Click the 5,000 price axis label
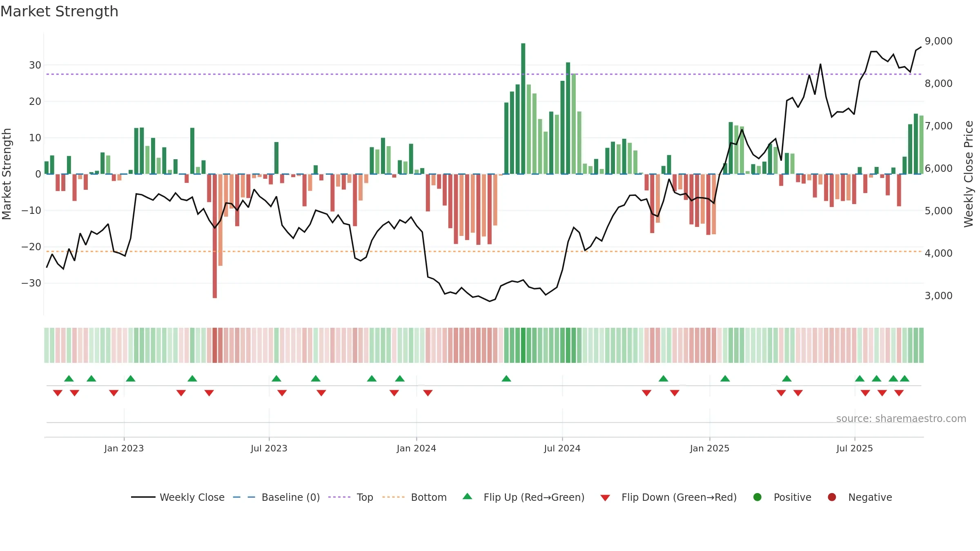Viewport: 980px width, 551px height. [x=938, y=211]
